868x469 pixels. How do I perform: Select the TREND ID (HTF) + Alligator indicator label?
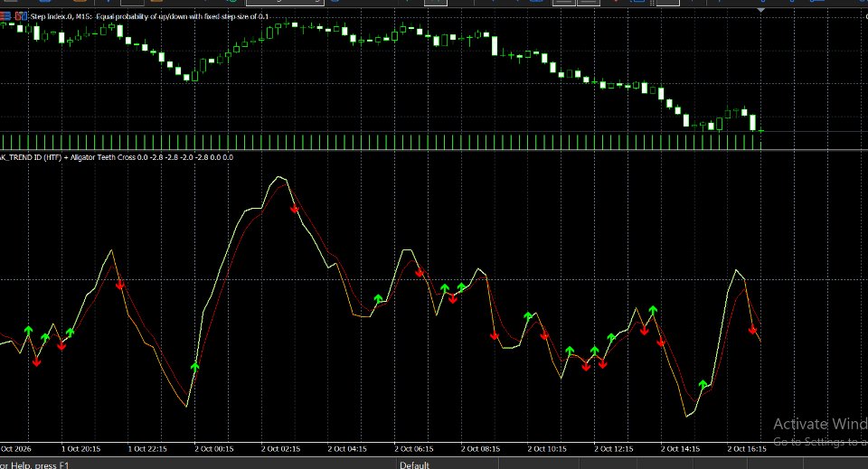(x=117, y=157)
